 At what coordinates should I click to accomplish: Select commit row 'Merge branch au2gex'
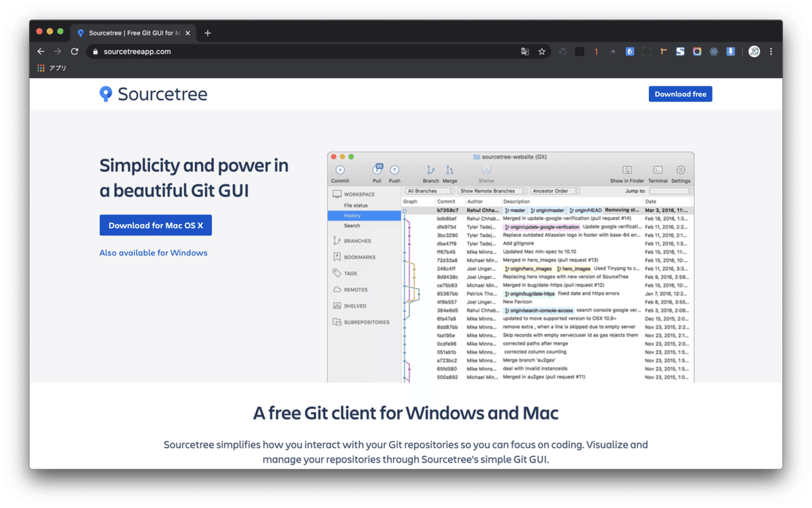coord(547,360)
